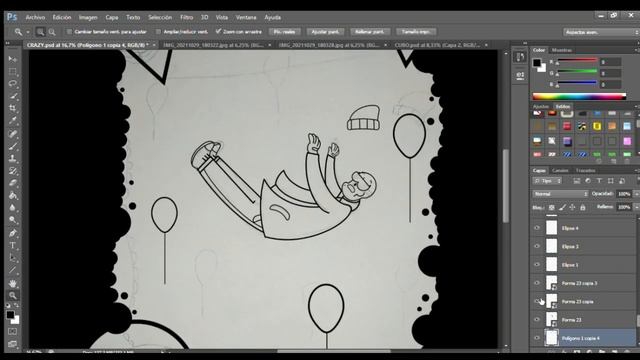Viewport: 640px width, 360px height.
Task: Enable Ampliar/reducir vent. checkbox
Action: 158,31
